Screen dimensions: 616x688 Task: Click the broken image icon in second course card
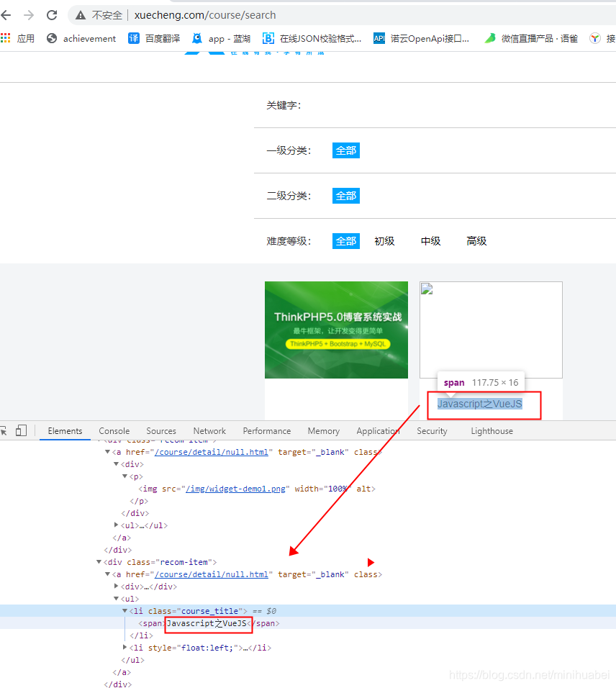tap(427, 289)
